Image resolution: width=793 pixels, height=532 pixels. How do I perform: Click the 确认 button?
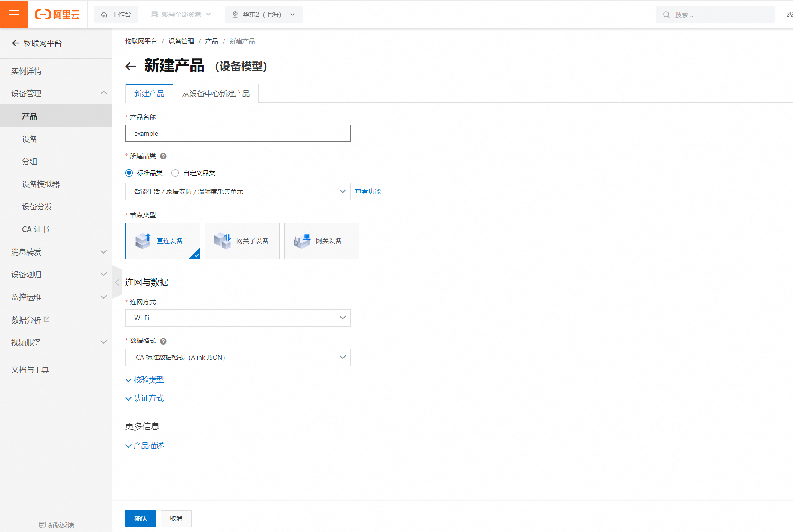click(141, 519)
